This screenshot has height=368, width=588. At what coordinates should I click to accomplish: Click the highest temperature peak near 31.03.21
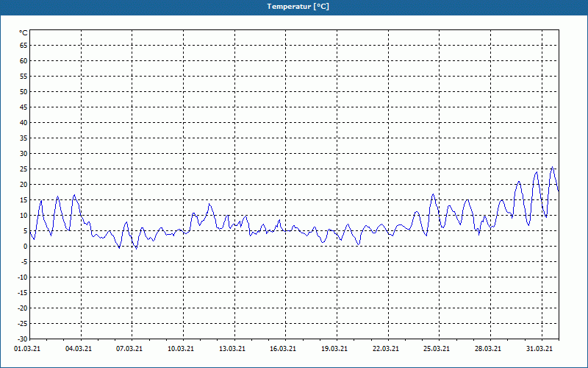552,167
